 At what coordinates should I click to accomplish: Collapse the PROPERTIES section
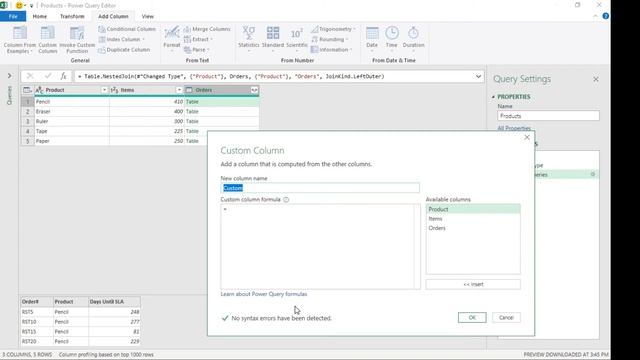(493, 97)
